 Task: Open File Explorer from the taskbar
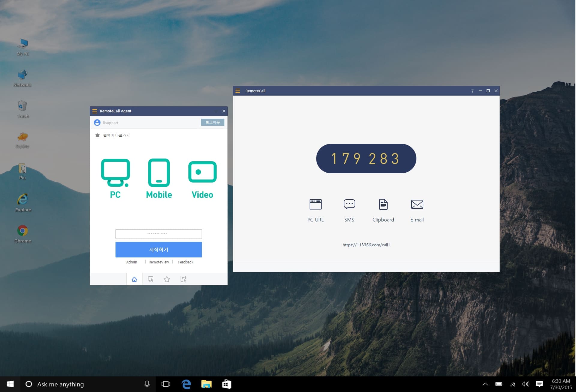(206, 384)
